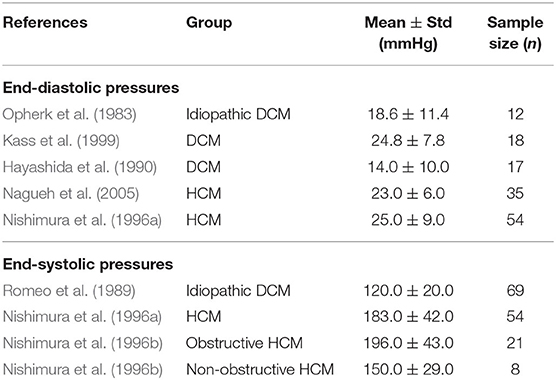This screenshot has height=380, width=556.
Task: Click the sample size 69 cell
Action: [x=515, y=291]
